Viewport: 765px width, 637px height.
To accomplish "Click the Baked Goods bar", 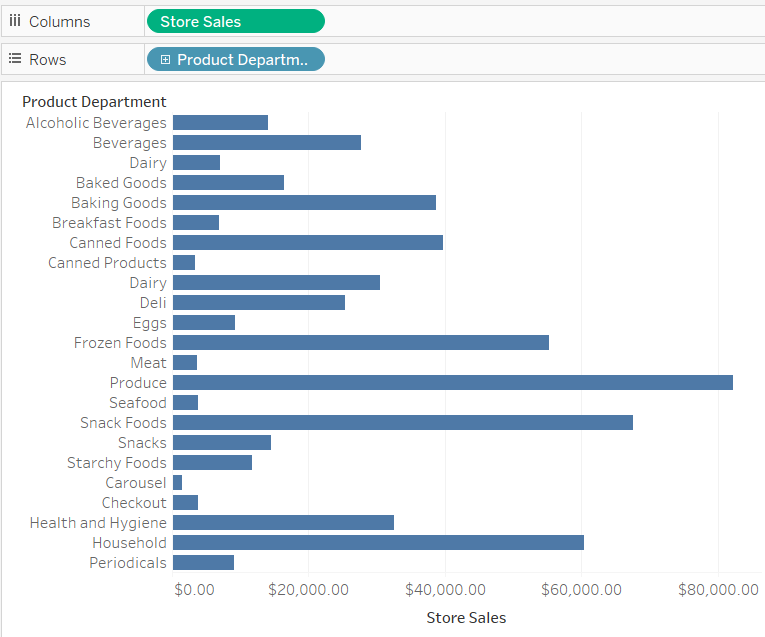I will click(228, 183).
